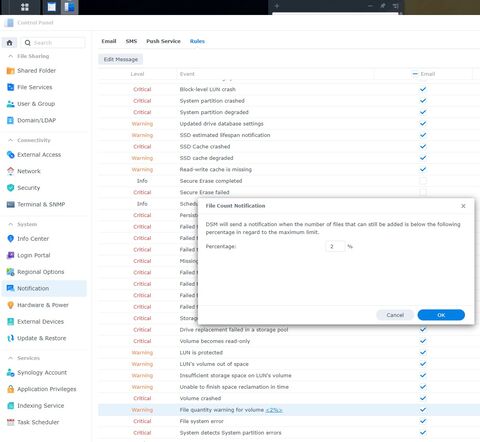Switch to the Email tab
This screenshot has width=480, height=442.
tap(109, 41)
